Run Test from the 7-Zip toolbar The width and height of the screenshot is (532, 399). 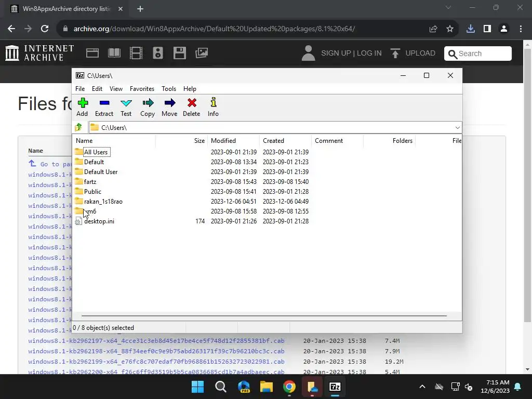[126, 107]
